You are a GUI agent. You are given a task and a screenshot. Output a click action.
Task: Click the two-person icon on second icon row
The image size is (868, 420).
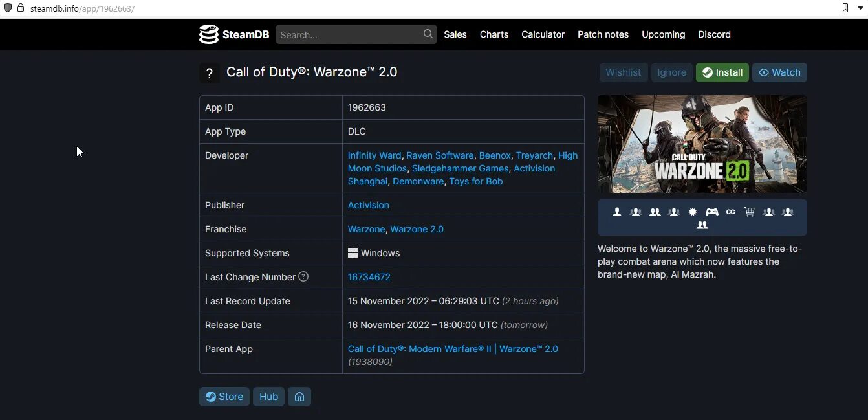(702, 225)
